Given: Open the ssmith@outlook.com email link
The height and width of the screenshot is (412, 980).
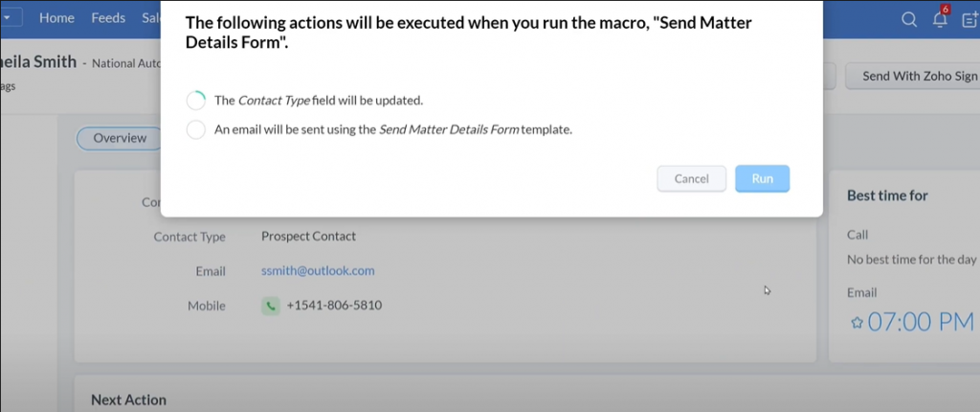Looking at the screenshot, I should pos(318,271).
